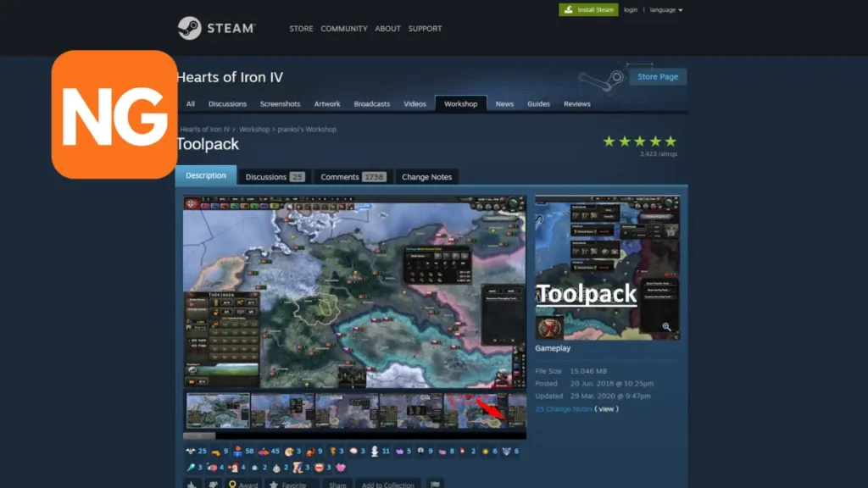This screenshot has width=868, height=488.
Task: Click the Workshop breadcrumb link
Action: coord(254,130)
